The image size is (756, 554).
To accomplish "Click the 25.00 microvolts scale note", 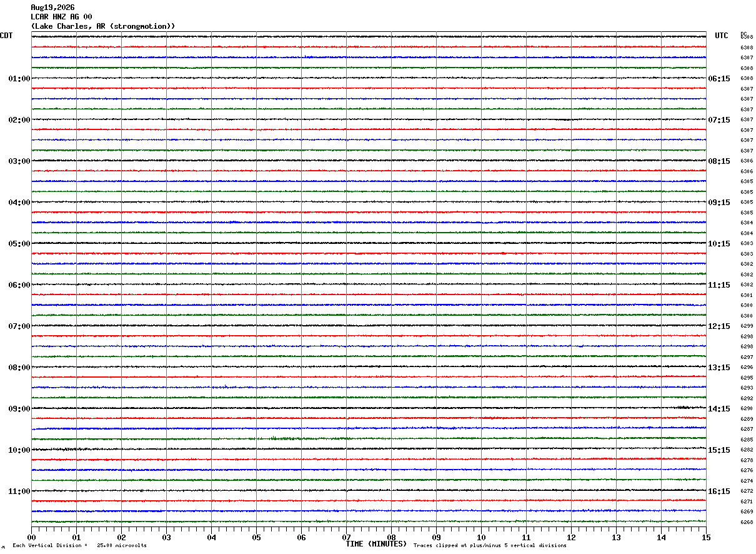I will tap(122, 545).
